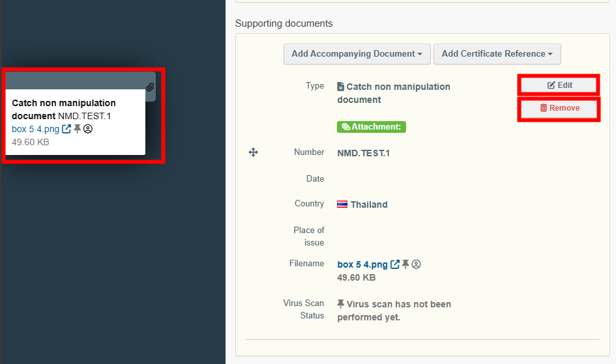Open box 5 4.png link in sidebar card
The height and width of the screenshot is (364, 616).
pyautogui.click(x=35, y=129)
